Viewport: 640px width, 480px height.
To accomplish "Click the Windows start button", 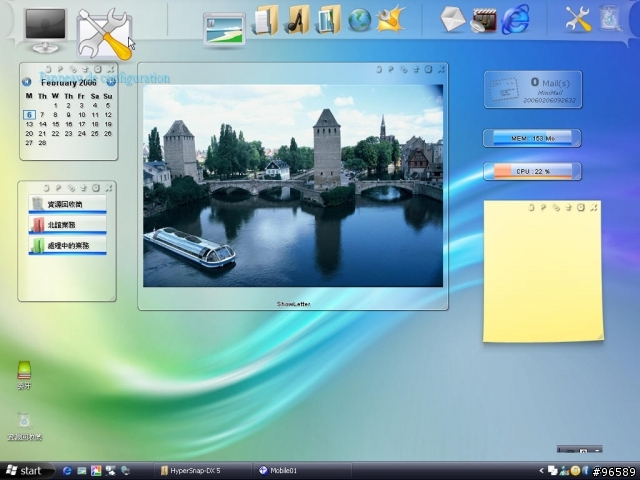I will [27, 471].
